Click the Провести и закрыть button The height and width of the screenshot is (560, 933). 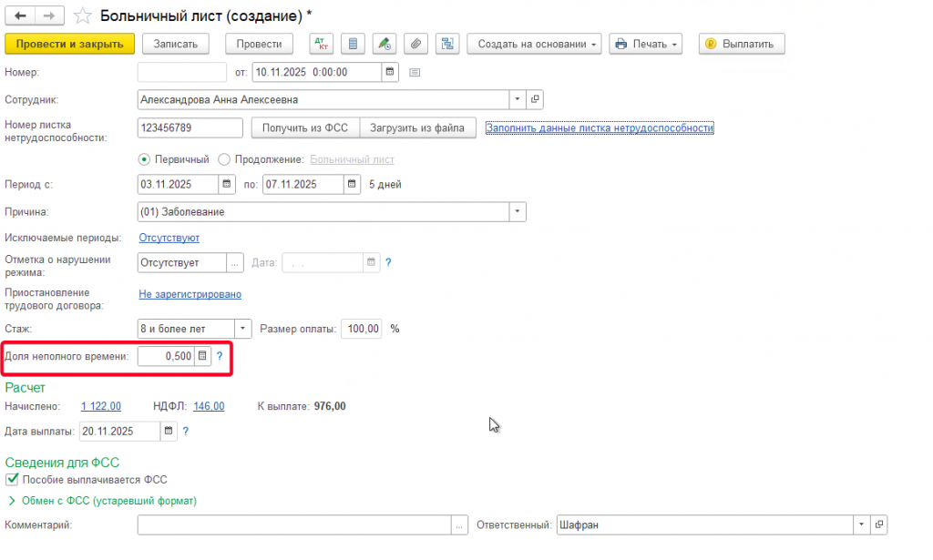click(x=69, y=44)
